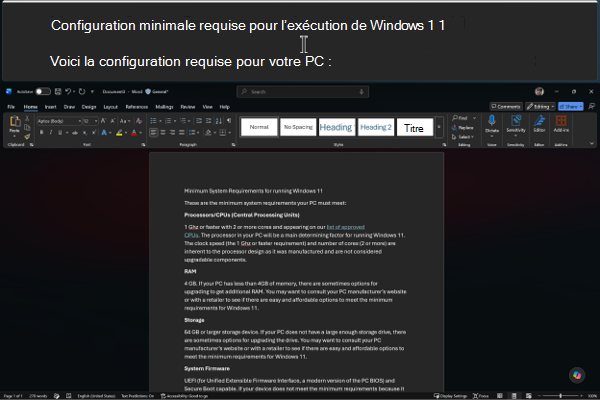Decrease font size with the smaller A

pyautogui.click(x=113, y=121)
